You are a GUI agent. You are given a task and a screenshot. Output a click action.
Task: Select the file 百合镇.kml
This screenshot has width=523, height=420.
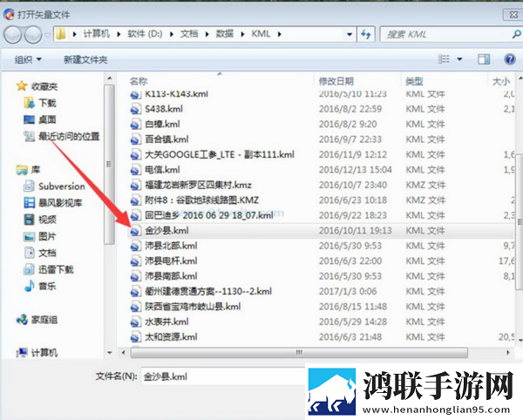point(166,139)
